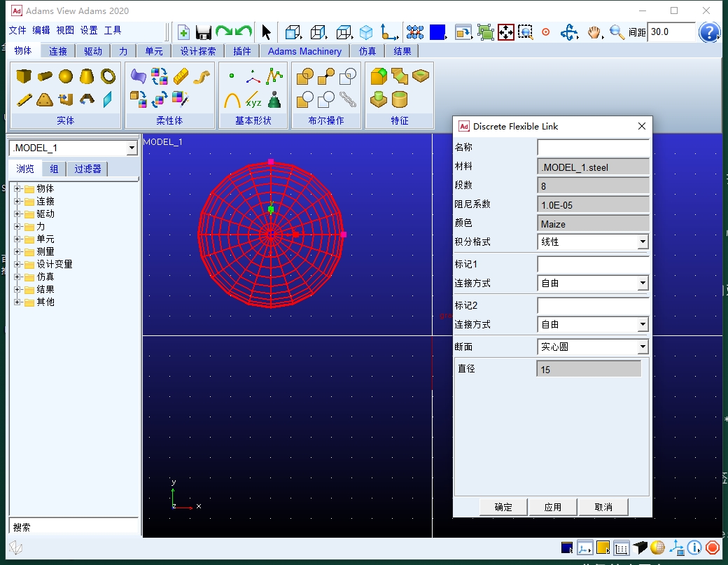Switch to the 连接 ribbon tab
Image resolution: width=728 pixels, height=565 pixels.
[58, 51]
